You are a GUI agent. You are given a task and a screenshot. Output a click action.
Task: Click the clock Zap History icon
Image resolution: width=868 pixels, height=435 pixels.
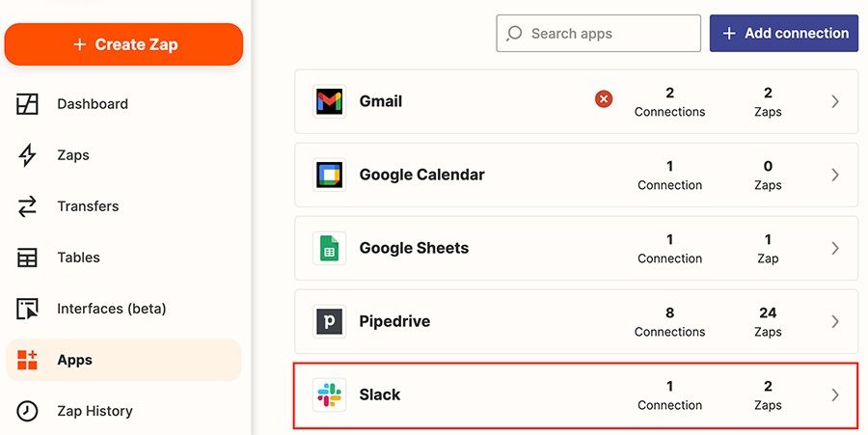[27, 411]
